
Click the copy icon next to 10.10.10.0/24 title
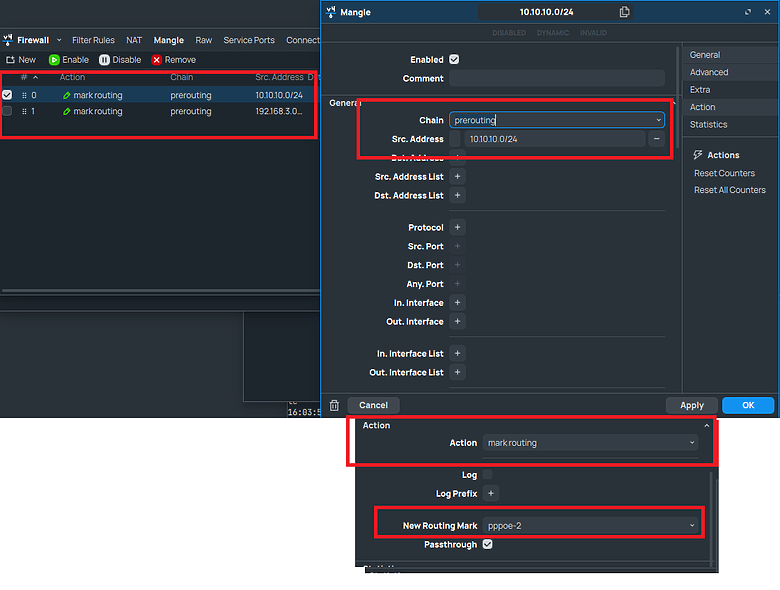coord(624,12)
